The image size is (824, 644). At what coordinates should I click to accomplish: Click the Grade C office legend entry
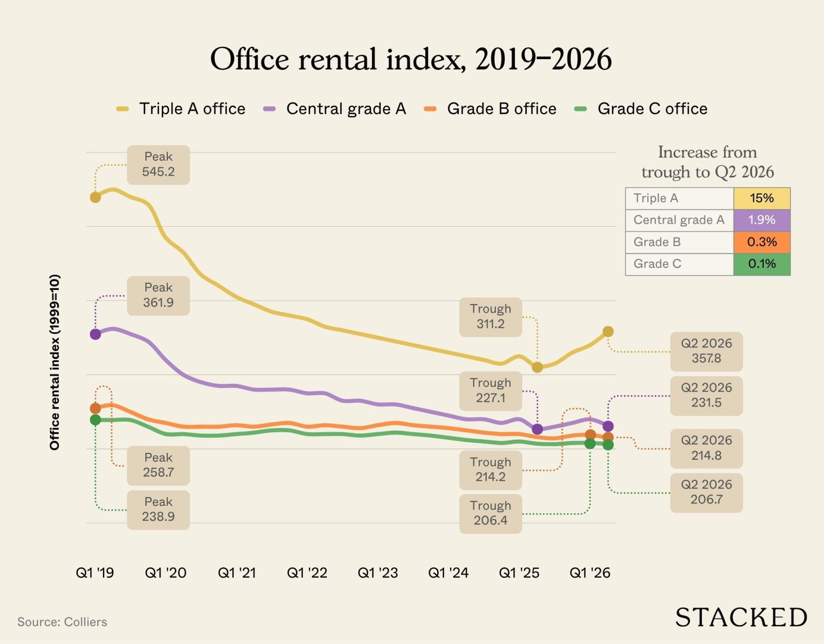[641, 109]
